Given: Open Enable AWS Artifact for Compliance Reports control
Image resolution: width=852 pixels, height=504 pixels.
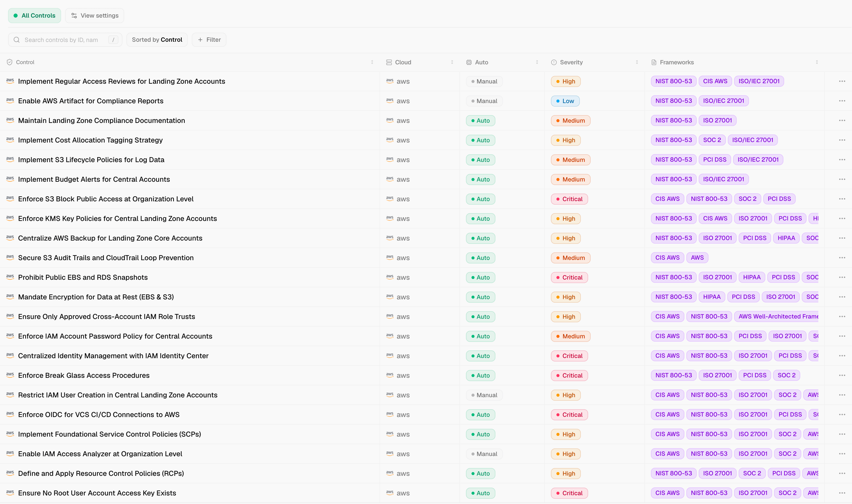Looking at the screenshot, I should pos(91,101).
